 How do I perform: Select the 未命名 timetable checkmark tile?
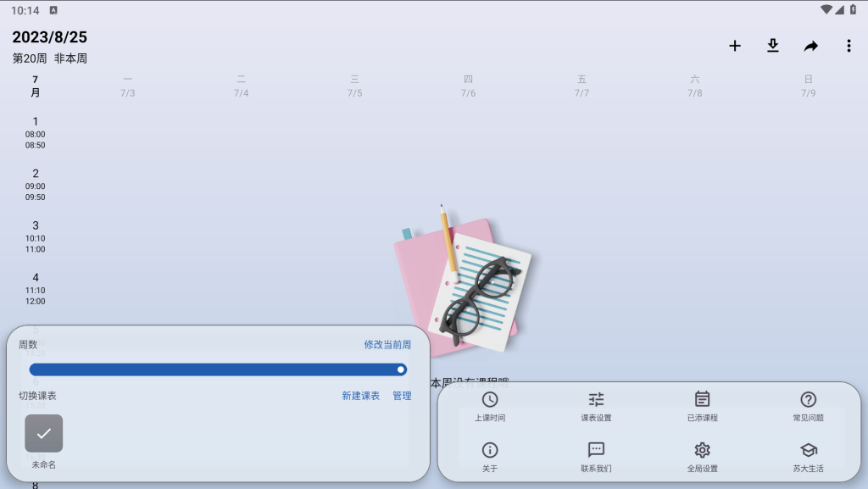click(x=44, y=433)
